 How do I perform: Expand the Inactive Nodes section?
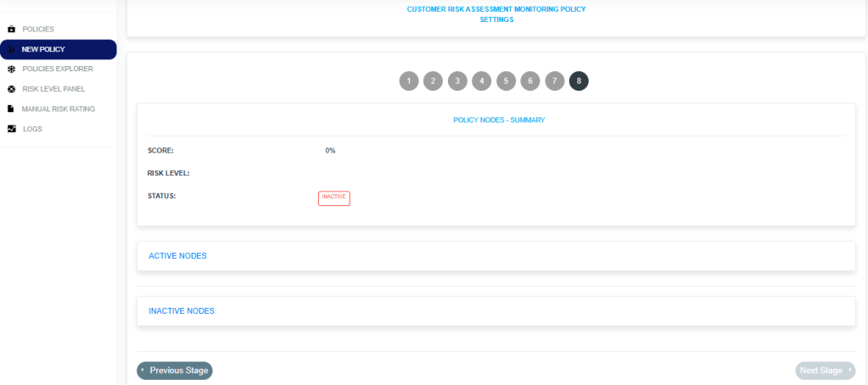tap(182, 311)
